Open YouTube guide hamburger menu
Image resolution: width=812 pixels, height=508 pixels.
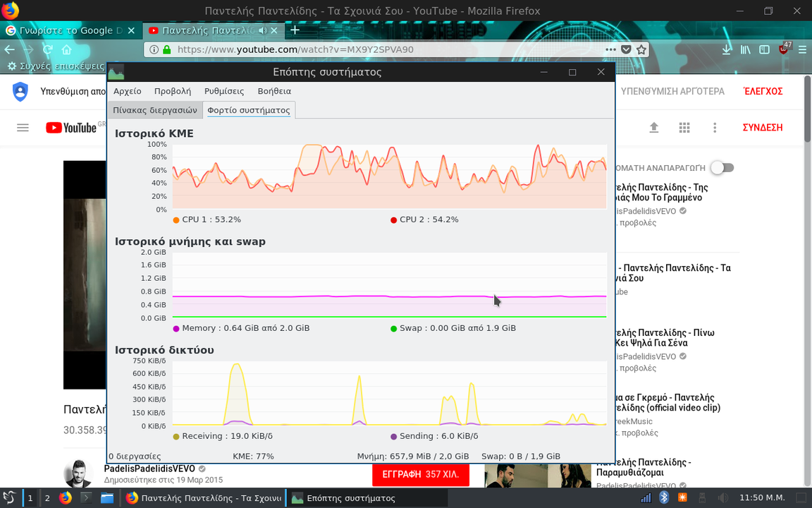tap(23, 128)
